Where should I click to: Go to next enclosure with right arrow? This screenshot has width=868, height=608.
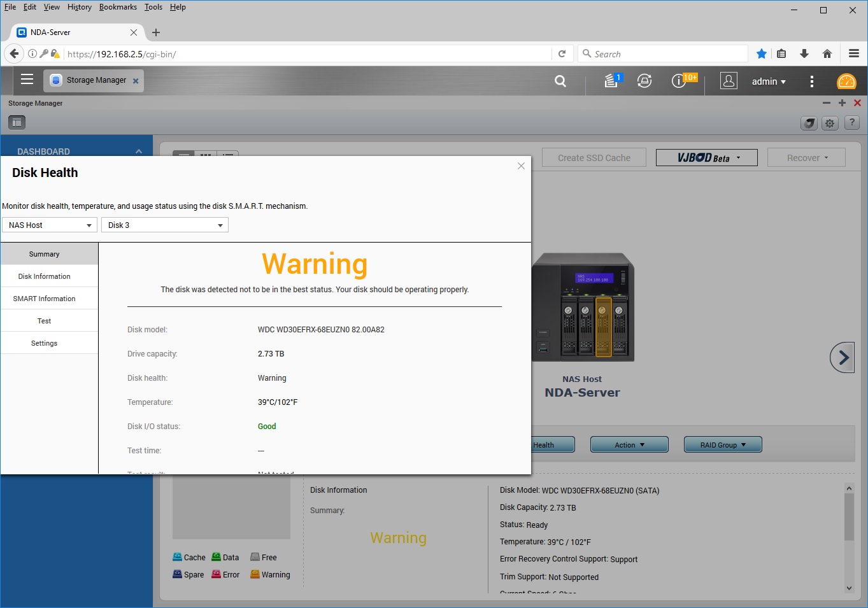coord(843,358)
